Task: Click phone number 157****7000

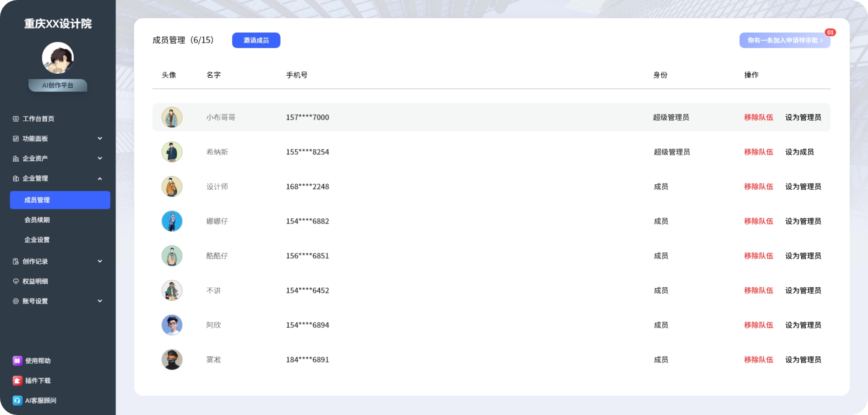Action: pos(308,117)
